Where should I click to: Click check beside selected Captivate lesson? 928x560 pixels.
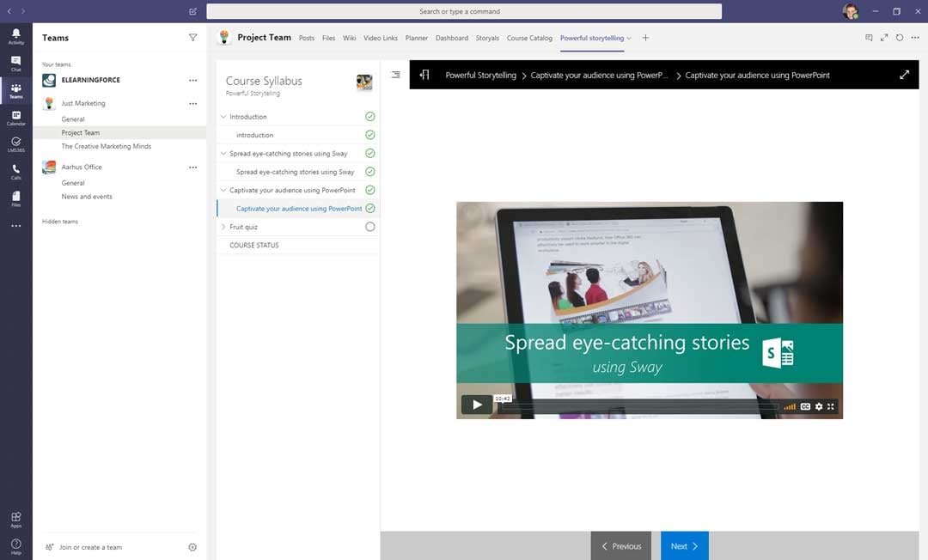(369, 208)
